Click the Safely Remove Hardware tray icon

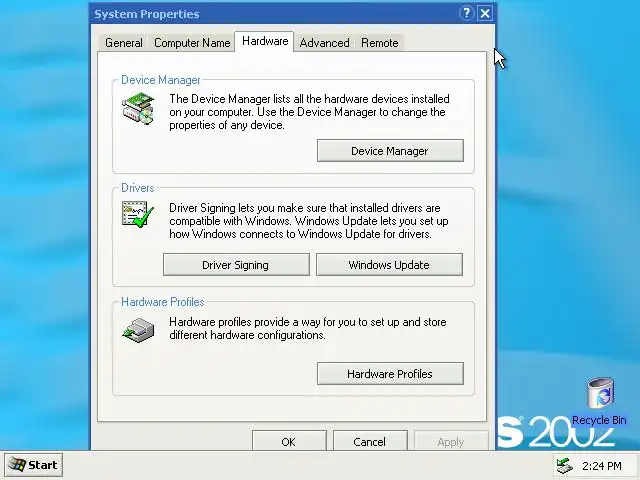[x=565, y=466]
